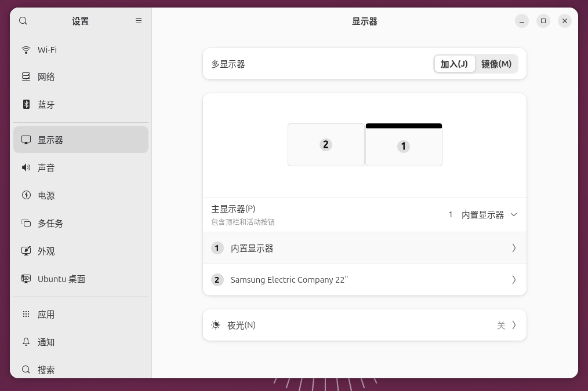This screenshot has height=391, width=588.
Task: Maximize the settings window
Action: (543, 21)
